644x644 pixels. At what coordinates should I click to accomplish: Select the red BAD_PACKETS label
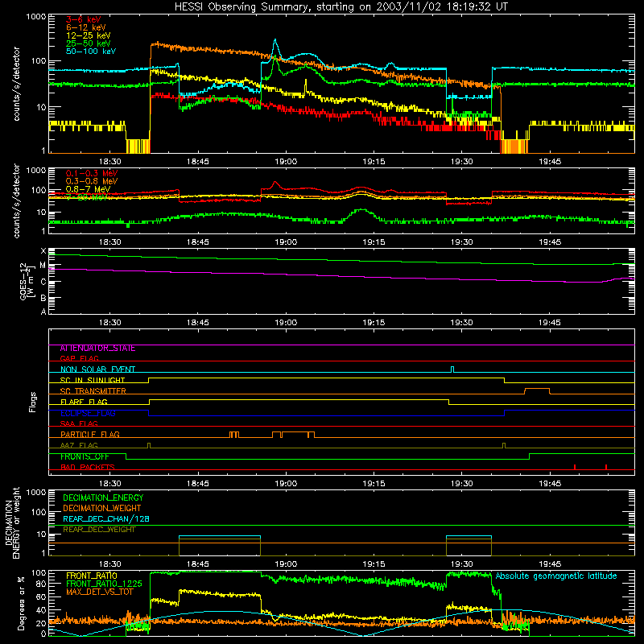pyautogui.click(x=88, y=467)
